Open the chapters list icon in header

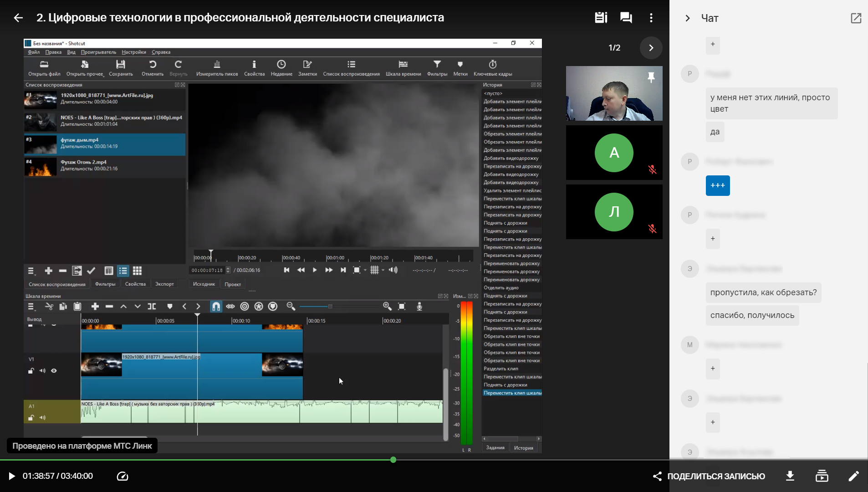point(601,18)
